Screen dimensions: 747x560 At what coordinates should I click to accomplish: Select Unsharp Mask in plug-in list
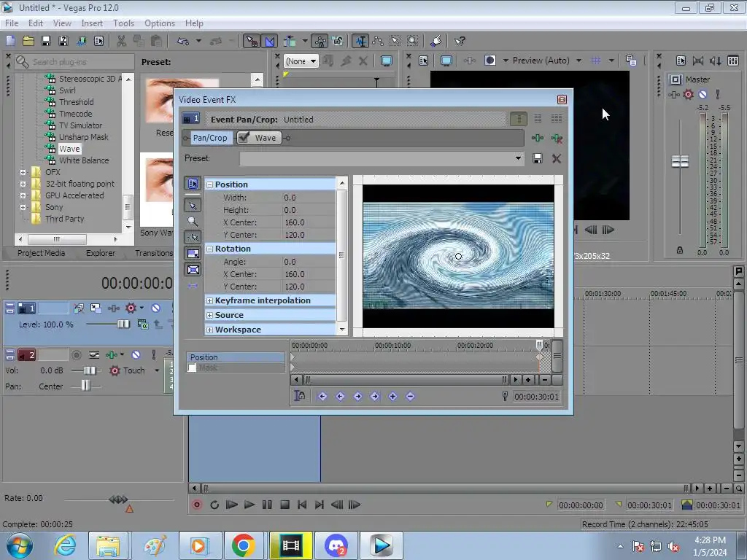click(83, 137)
